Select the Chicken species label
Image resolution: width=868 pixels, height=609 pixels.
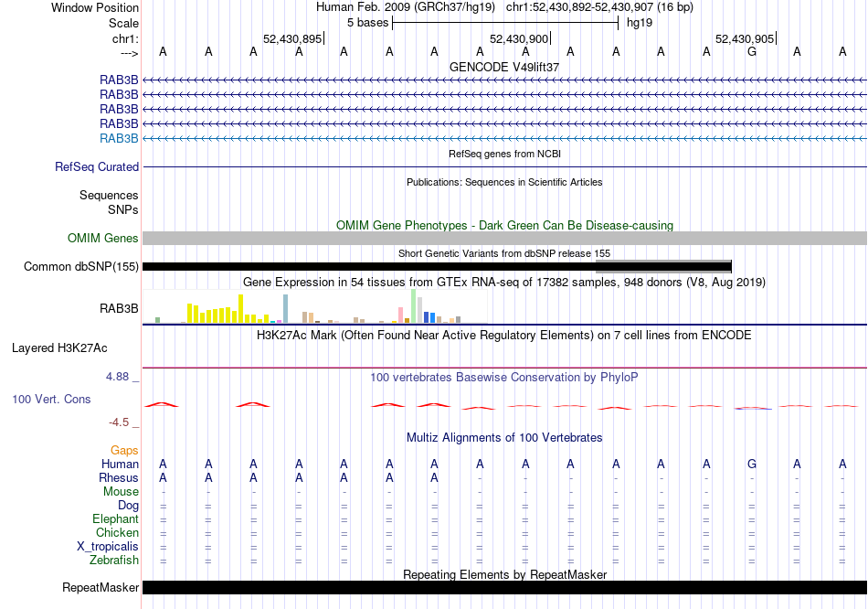pyautogui.click(x=117, y=532)
